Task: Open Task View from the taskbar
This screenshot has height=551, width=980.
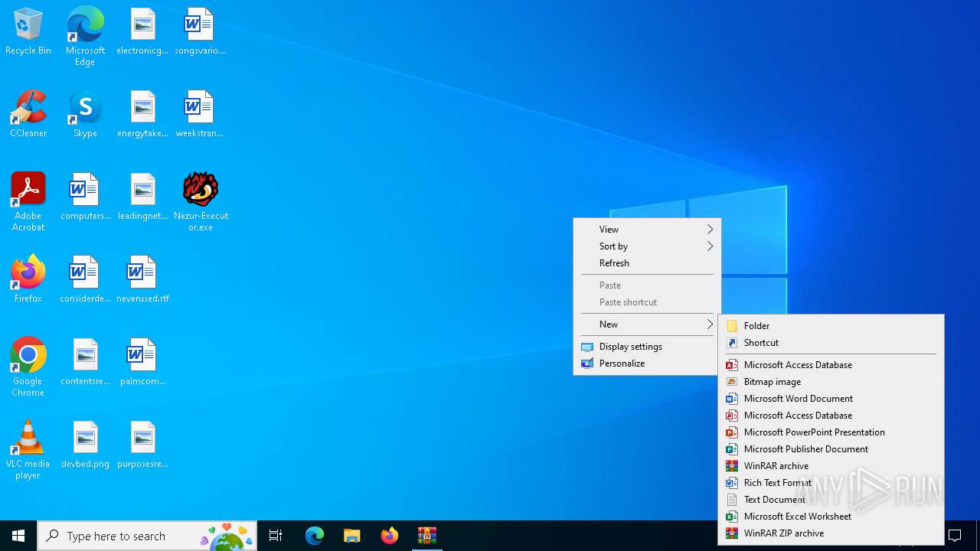Action: click(x=276, y=536)
